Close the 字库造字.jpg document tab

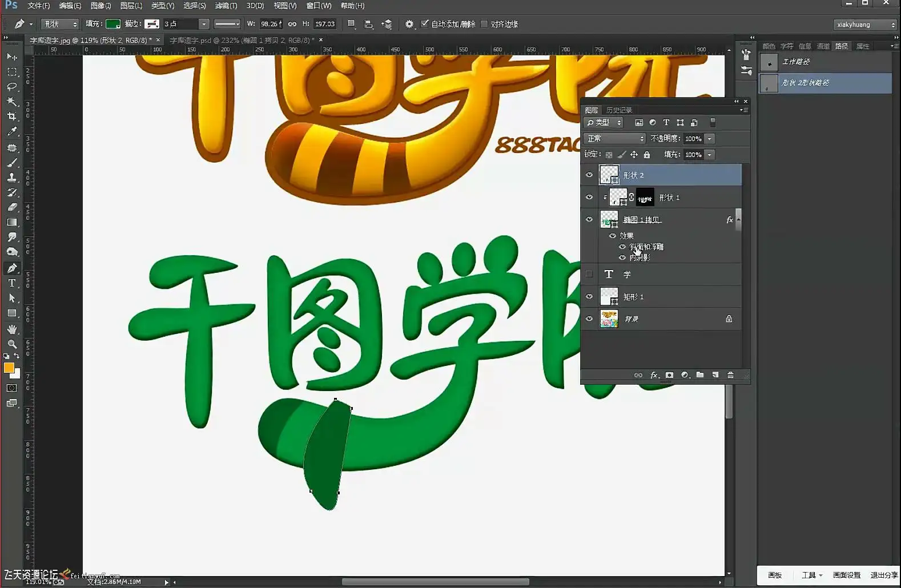(158, 40)
